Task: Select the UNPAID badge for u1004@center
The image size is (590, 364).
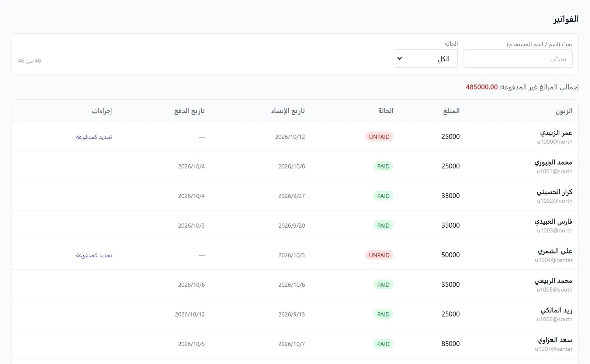Action: [379, 255]
